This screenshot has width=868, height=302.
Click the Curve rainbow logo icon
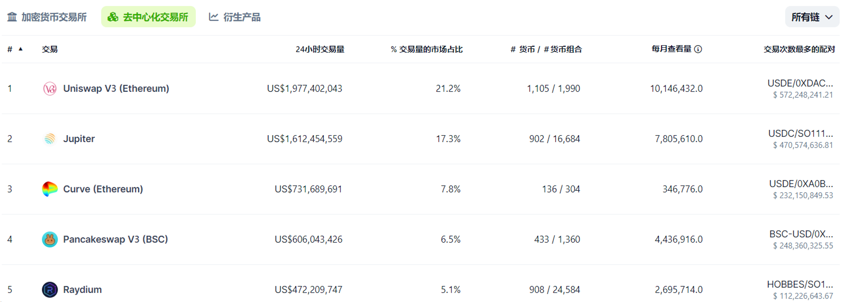(x=49, y=189)
